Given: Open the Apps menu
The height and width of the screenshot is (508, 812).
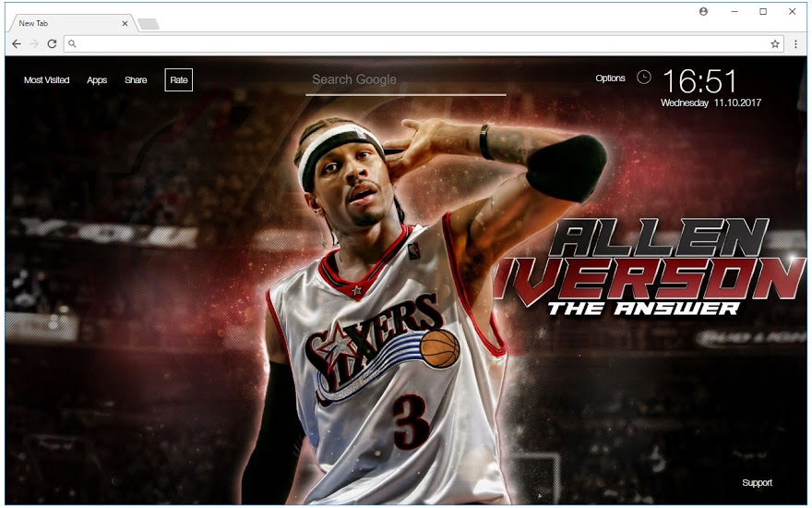Looking at the screenshot, I should coord(97,80).
